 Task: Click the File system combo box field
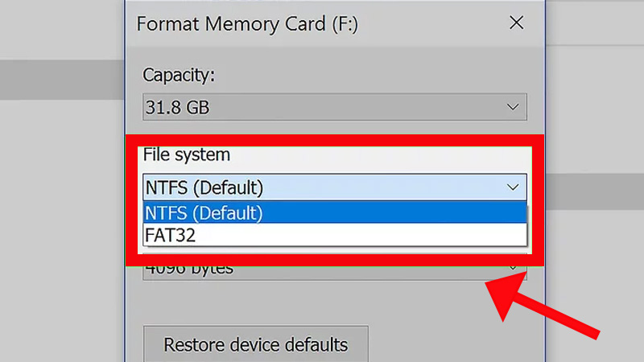pyautogui.click(x=322, y=187)
